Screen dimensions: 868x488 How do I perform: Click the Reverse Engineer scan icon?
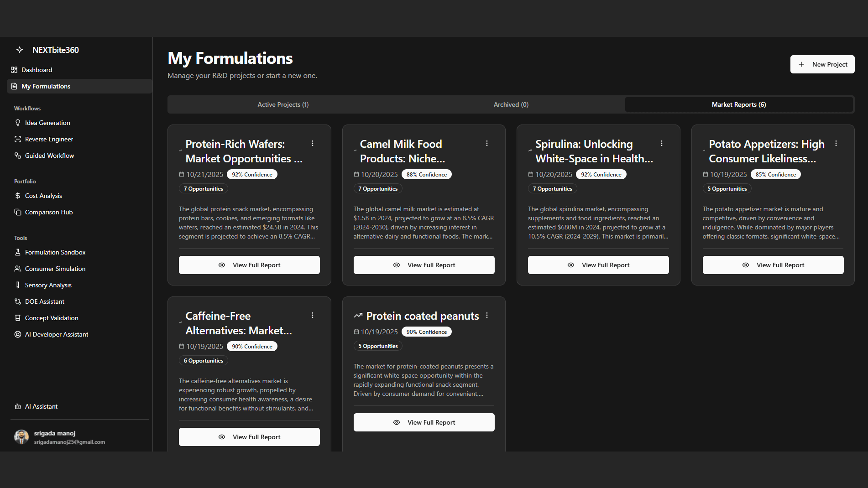coord(18,139)
